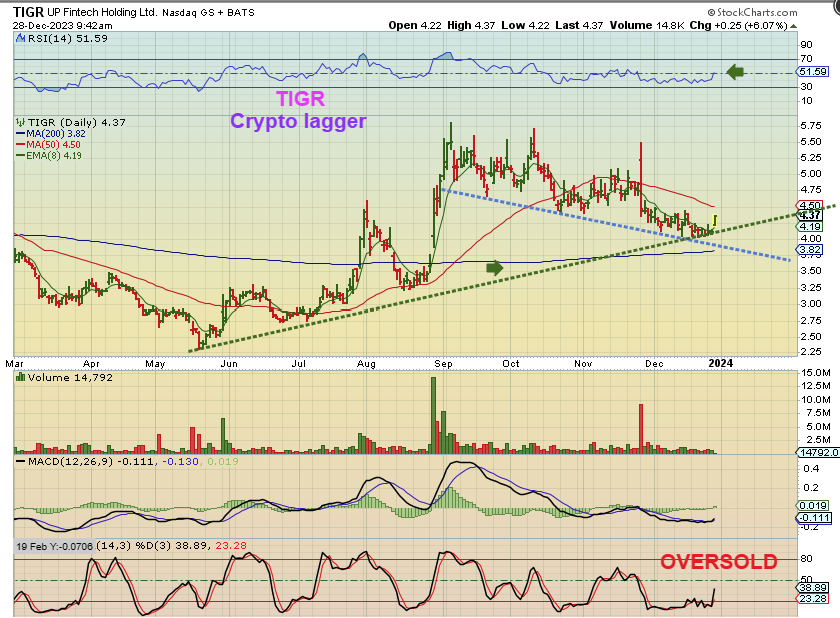
Task: Click the RSI(14) indicator chart icon
Action: [x=19, y=36]
